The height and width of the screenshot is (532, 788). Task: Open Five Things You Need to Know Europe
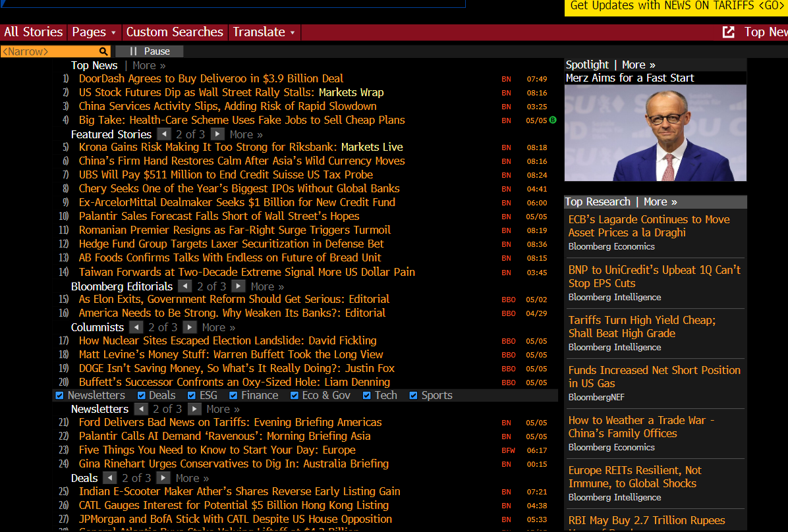(217, 450)
